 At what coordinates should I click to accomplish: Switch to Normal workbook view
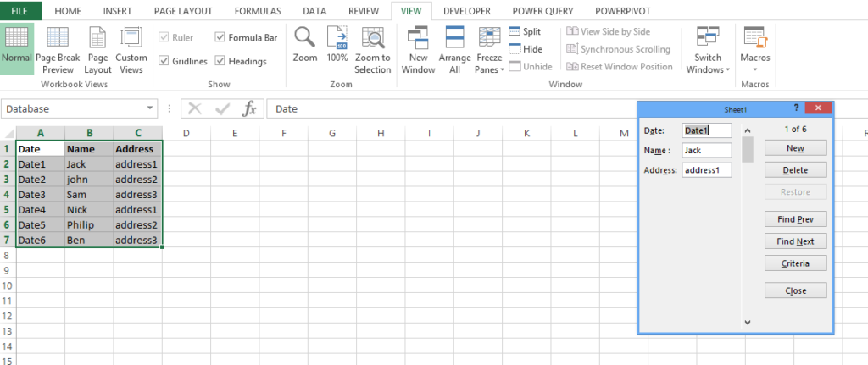click(17, 48)
